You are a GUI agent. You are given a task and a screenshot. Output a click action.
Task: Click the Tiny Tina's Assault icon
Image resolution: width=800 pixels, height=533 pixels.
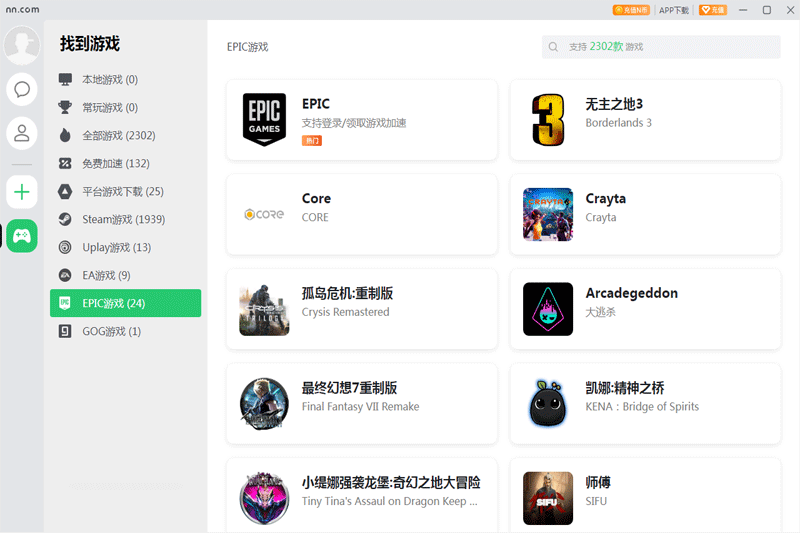(x=264, y=498)
